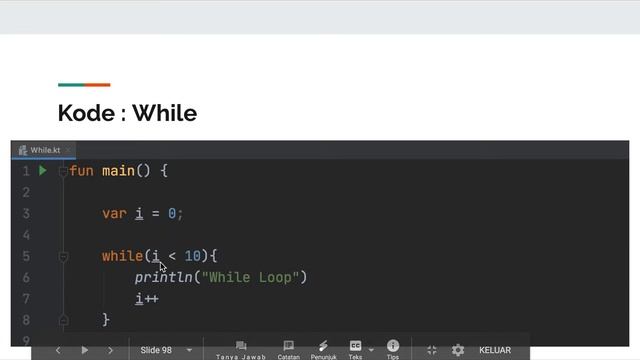Click the 'fun' keyword on line 1
Viewport: 640px width, 360px height.
81,171
